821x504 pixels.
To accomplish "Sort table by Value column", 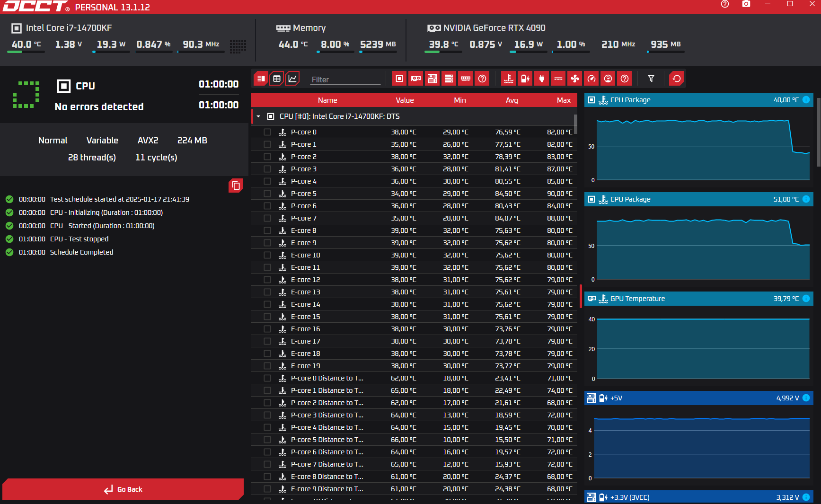I will [405, 100].
